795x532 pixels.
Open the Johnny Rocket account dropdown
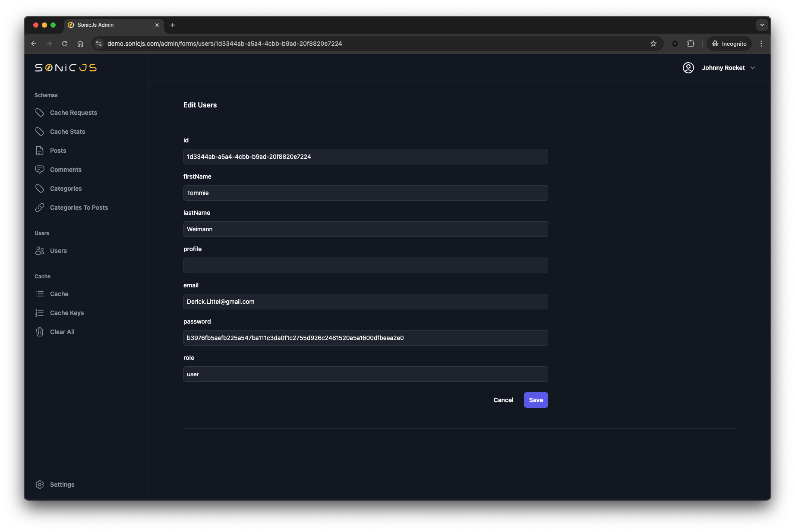pos(753,68)
